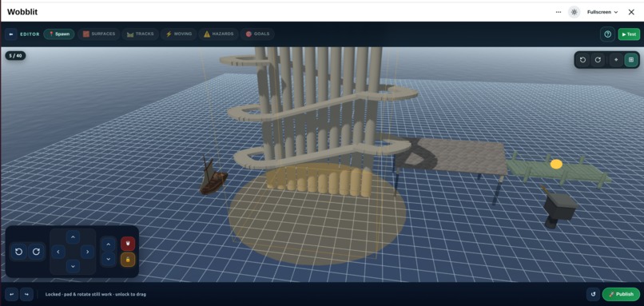The width and height of the screenshot is (644, 306).
Task: Recenter view with the diamond icon
Action: point(616,60)
